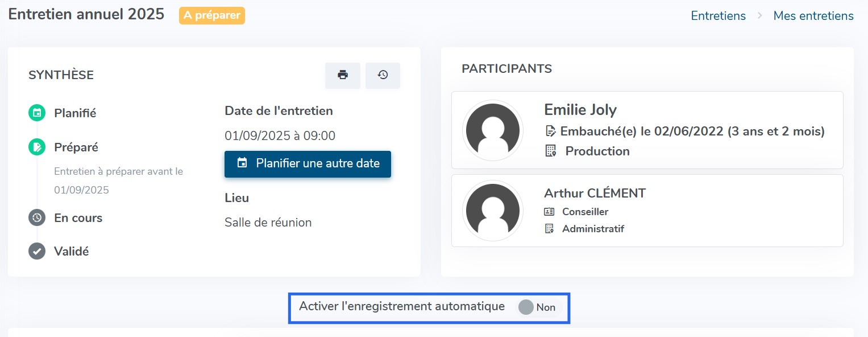Click the building icon beside Production
This screenshot has height=337, width=868.
click(550, 151)
